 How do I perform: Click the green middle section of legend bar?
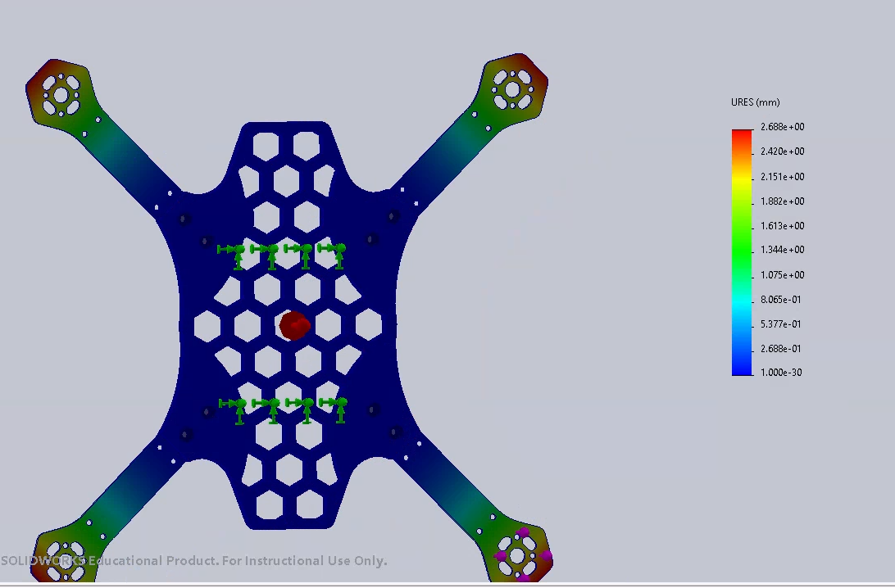pos(742,246)
